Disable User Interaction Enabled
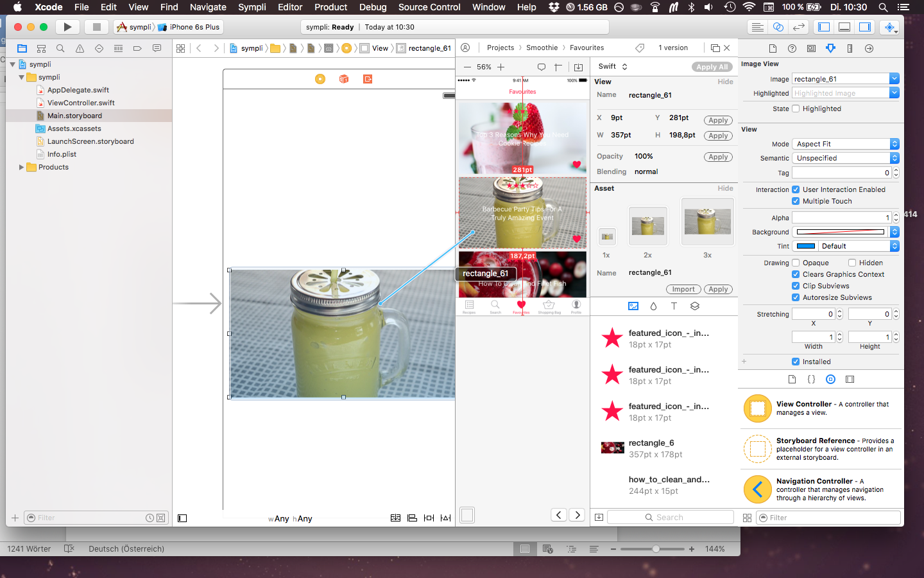 click(x=796, y=189)
